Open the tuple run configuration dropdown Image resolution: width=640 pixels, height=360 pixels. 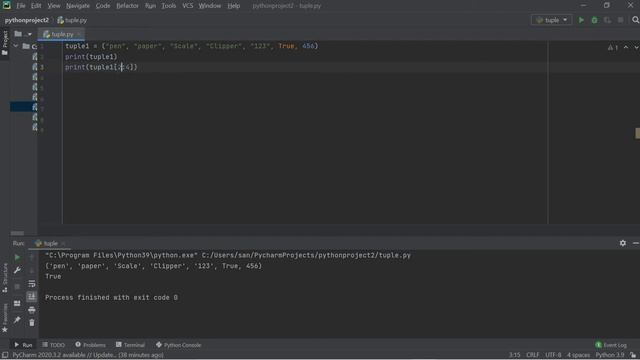(551, 20)
